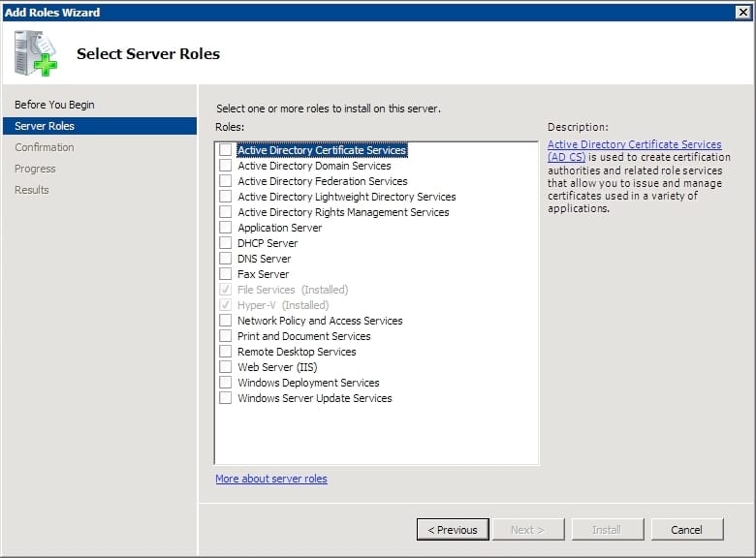Select the Fax Server label
Screen dimensions: 756x558
264,274
